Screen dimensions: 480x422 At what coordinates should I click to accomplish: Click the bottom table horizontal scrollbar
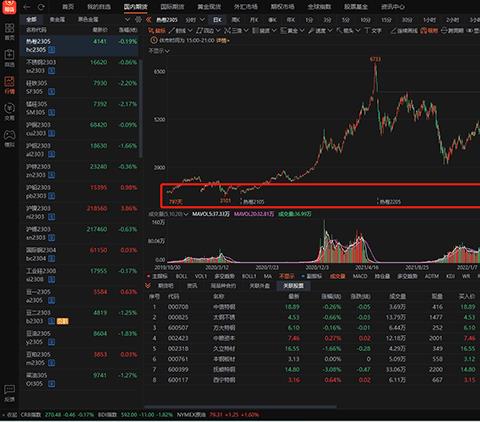tap(240, 406)
